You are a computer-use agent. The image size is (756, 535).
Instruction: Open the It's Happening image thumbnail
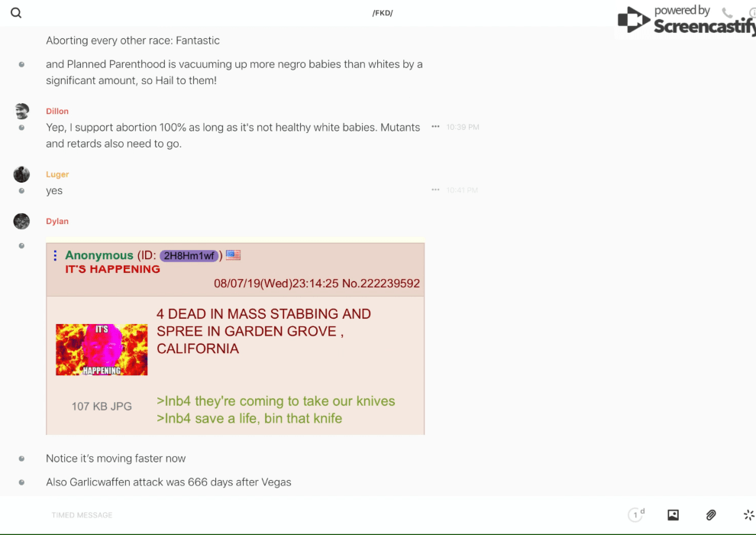click(102, 349)
